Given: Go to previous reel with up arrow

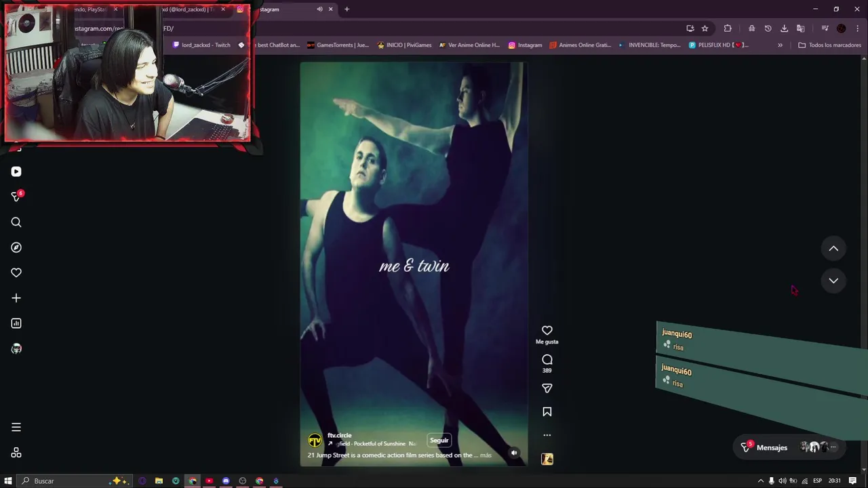Looking at the screenshot, I should click(833, 249).
